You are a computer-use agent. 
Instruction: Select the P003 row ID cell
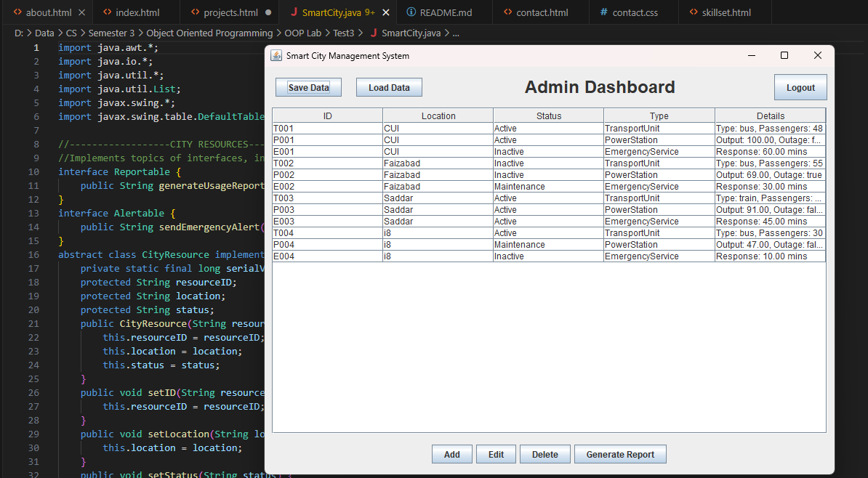coord(328,210)
